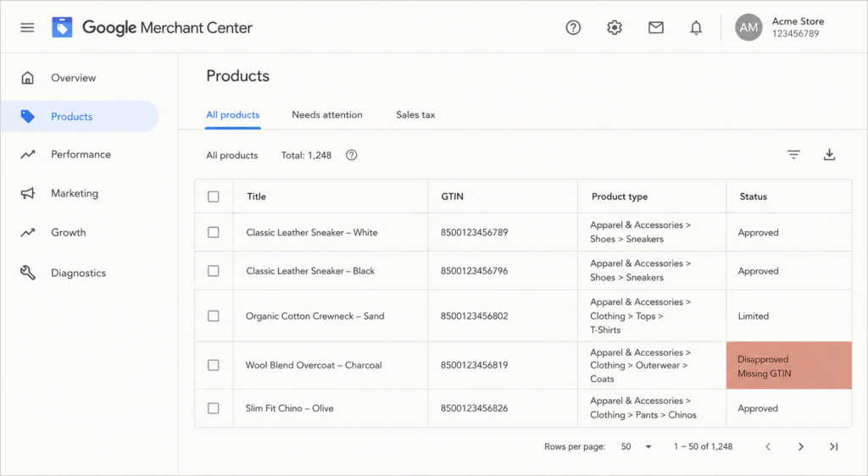Click GTIN 8500123456826
The width and height of the screenshot is (868, 476).
[x=474, y=408]
